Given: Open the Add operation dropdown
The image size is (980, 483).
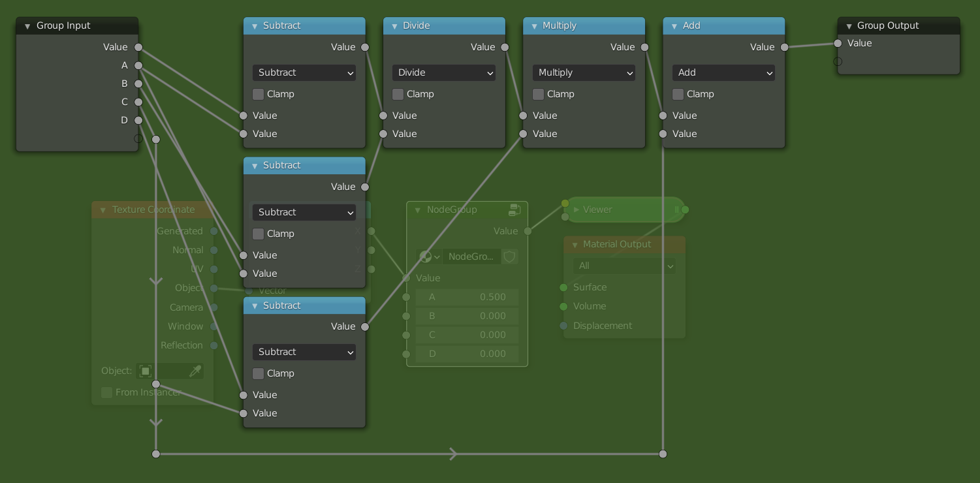Looking at the screenshot, I should (x=723, y=72).
